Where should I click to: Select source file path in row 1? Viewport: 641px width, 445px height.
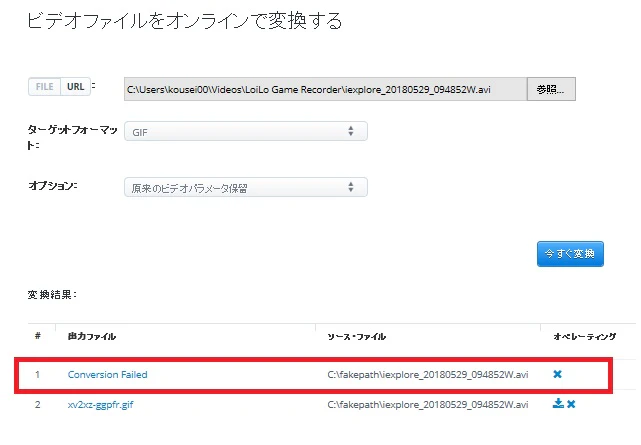(x=428, y=374)
